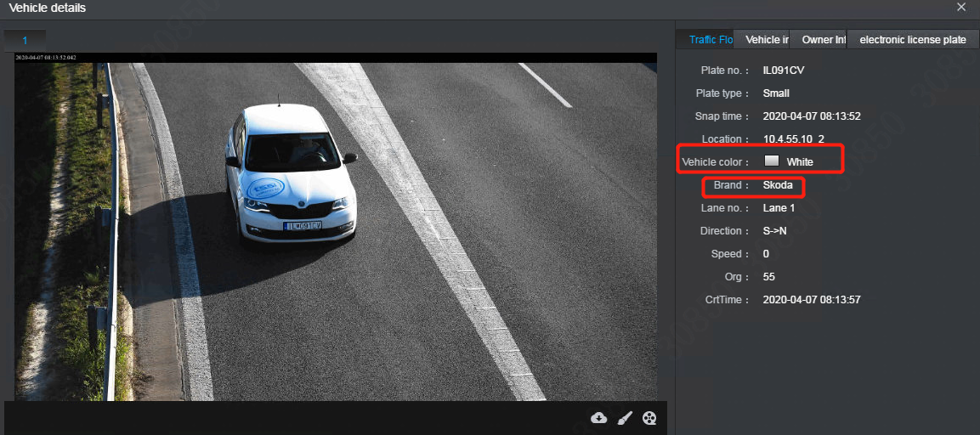The height and width of the screenshot is (435, 980).
Task: Open the film reel video playback icon
Action: (649, 417)
